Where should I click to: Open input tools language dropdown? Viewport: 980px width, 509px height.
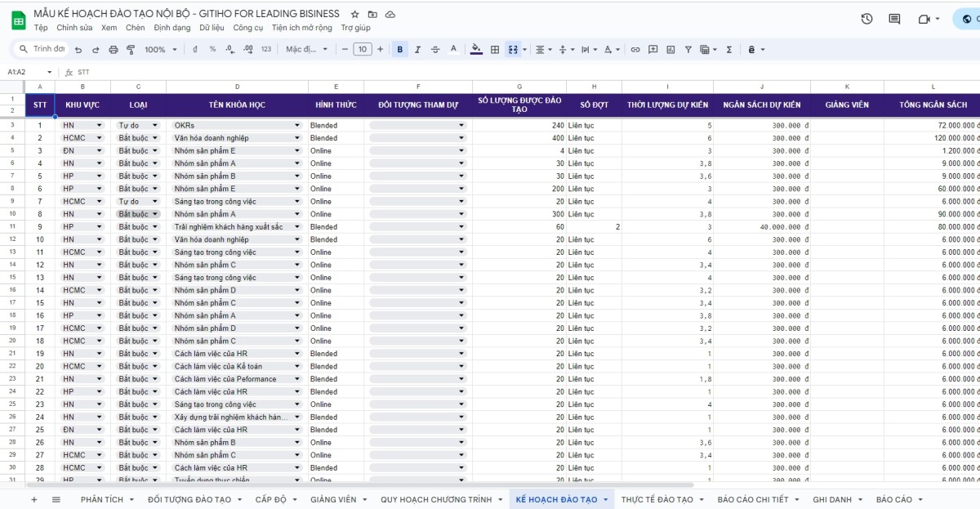(755, 50)
